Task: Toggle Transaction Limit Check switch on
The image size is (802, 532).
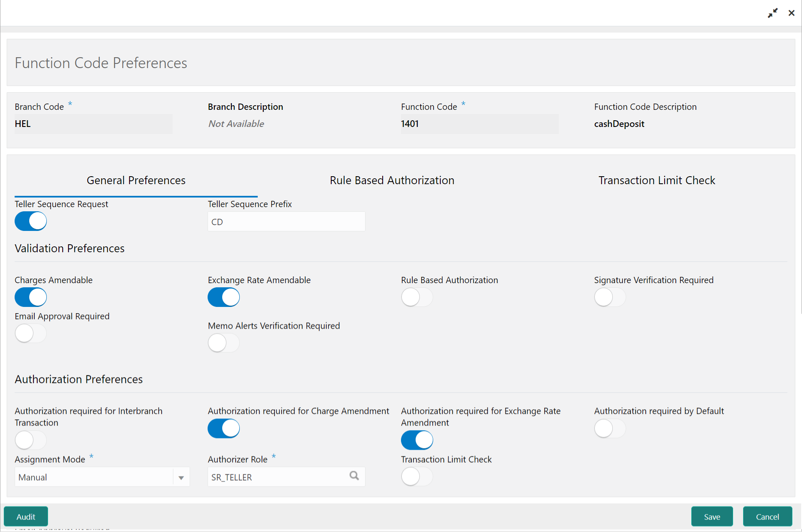Action: 417,476
